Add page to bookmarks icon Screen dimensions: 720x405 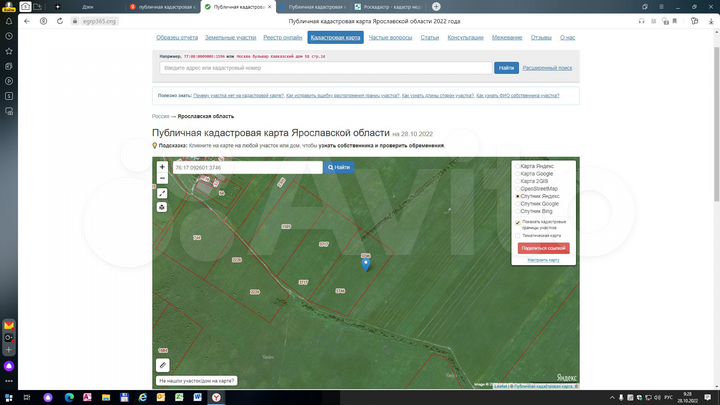click(675, 21)
